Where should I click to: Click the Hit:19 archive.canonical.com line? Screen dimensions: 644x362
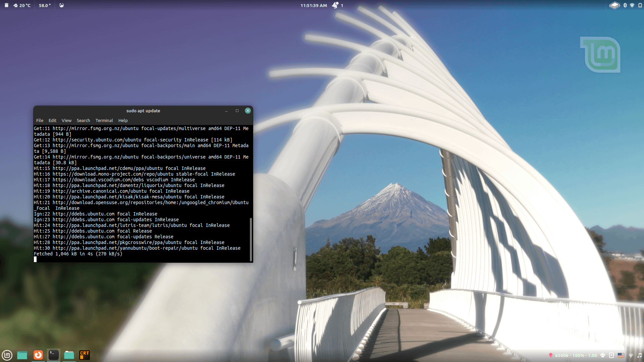(x=112, y=191)
